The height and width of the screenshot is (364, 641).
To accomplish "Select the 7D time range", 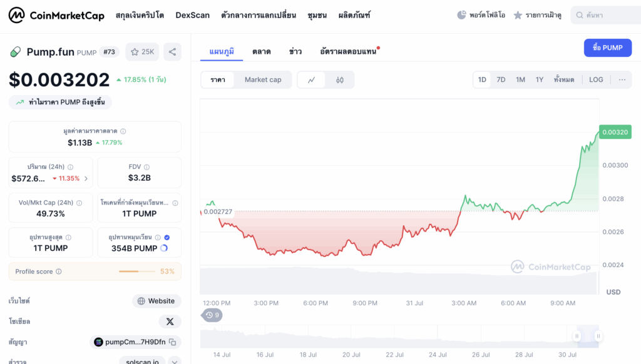I will tap(501, 80).
